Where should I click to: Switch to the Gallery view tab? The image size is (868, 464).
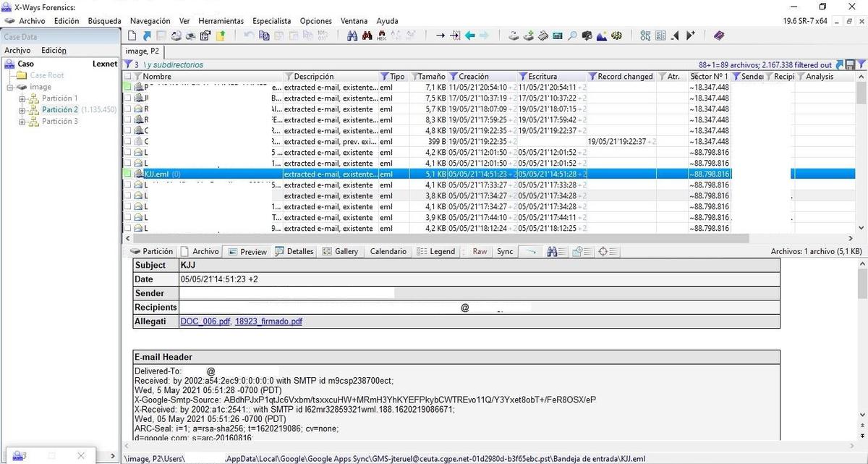click(341, 252)
